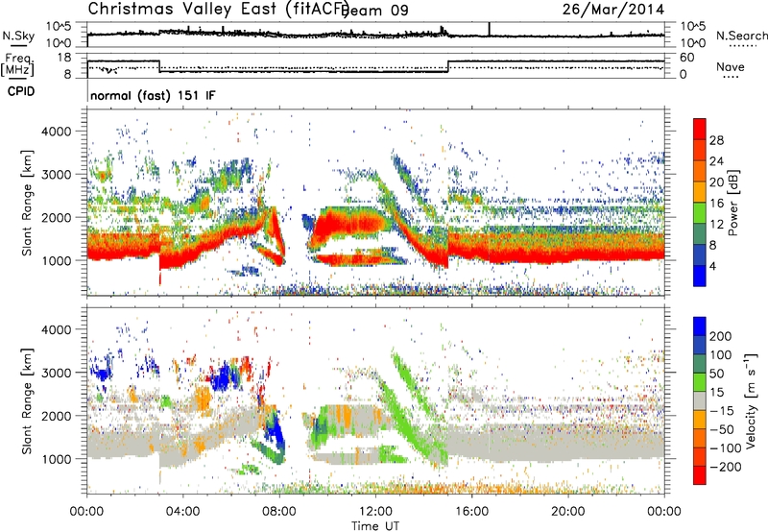Click "60" on the Nave axis
The height and width of the screenshot is (532, 768).
click(x=687, y=58)
